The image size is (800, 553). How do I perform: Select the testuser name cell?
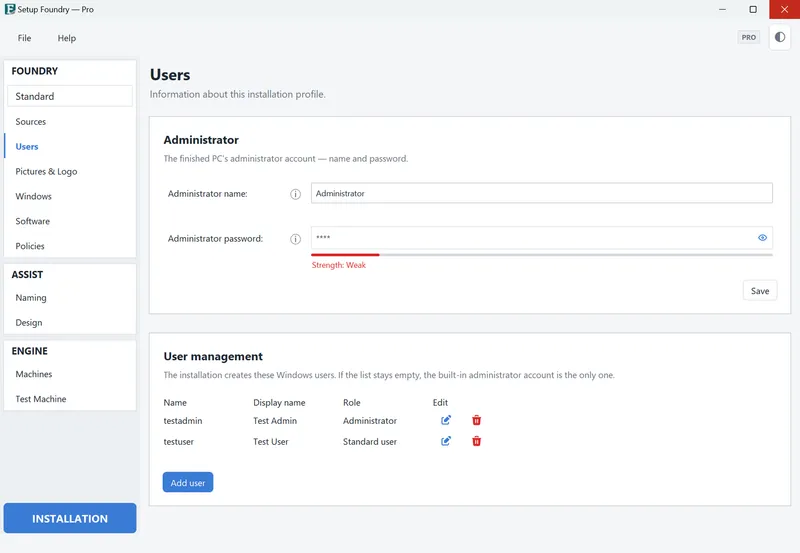(179, 442)
